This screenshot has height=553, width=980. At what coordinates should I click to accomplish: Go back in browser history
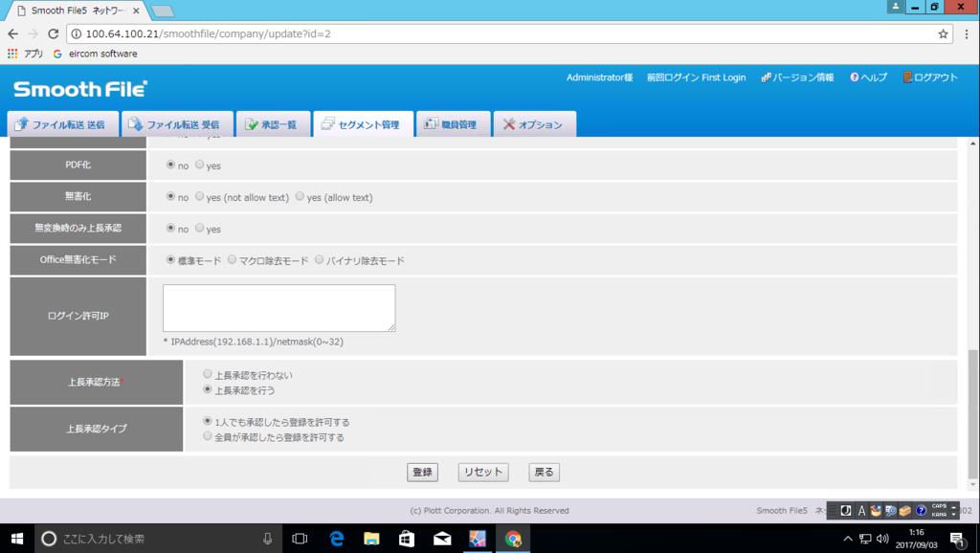coord(13,33)
